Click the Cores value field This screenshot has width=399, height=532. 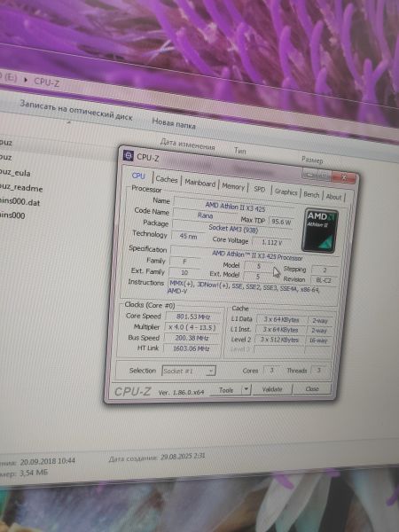click(271, 371)
